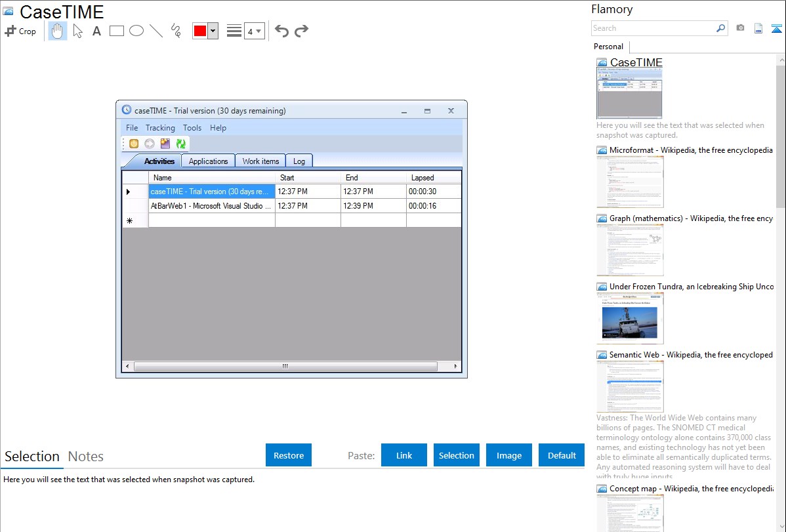The width and height of the screenshot is (786, 532).
Task: Click the CaseTIME page title icon
Action: coord(9,11)
